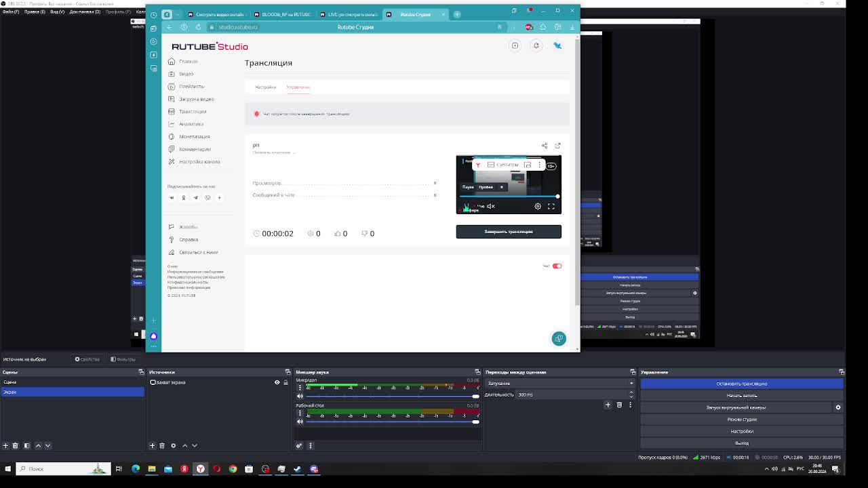The image size is (868, 488).
Task: Open scene filters icon in Scenes panel
Action: 26,445
